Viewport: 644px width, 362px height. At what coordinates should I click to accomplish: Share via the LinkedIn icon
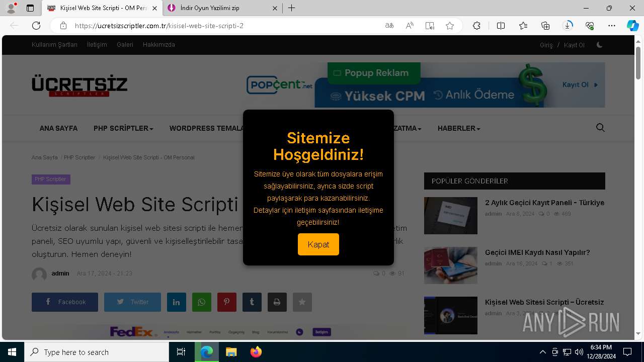(177, 302)
